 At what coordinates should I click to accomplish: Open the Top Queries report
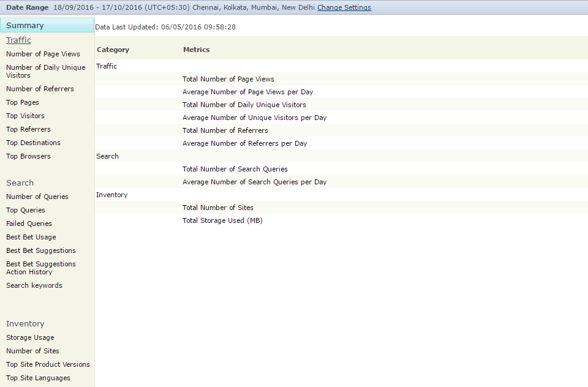point(26,210)
